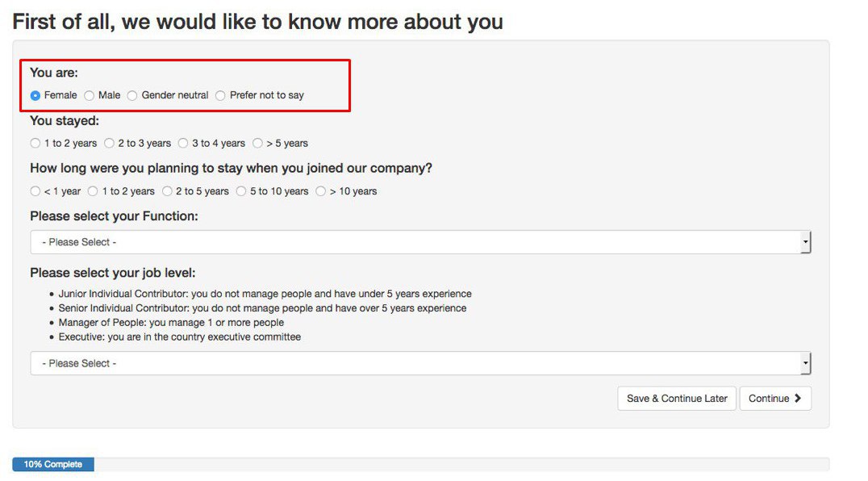Choose stayed 2 to 3 years
The height and width of the screenshot is (481, 868).
(109, 144)
